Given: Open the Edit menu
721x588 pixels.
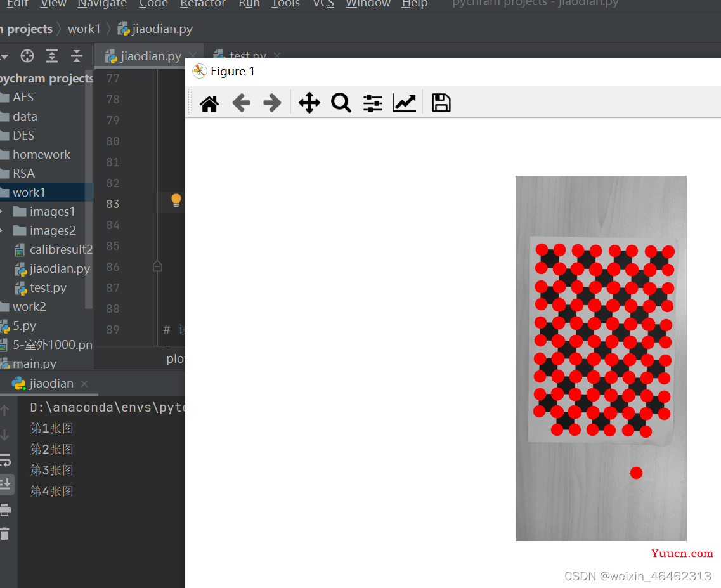Looking at the screenshot, I should coord(18,3).
